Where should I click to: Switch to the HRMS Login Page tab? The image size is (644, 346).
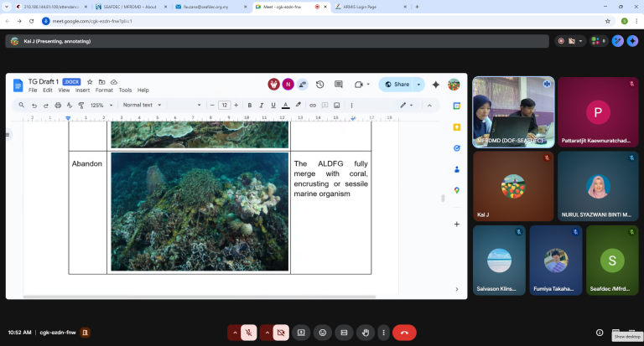(x=370, y=7)
